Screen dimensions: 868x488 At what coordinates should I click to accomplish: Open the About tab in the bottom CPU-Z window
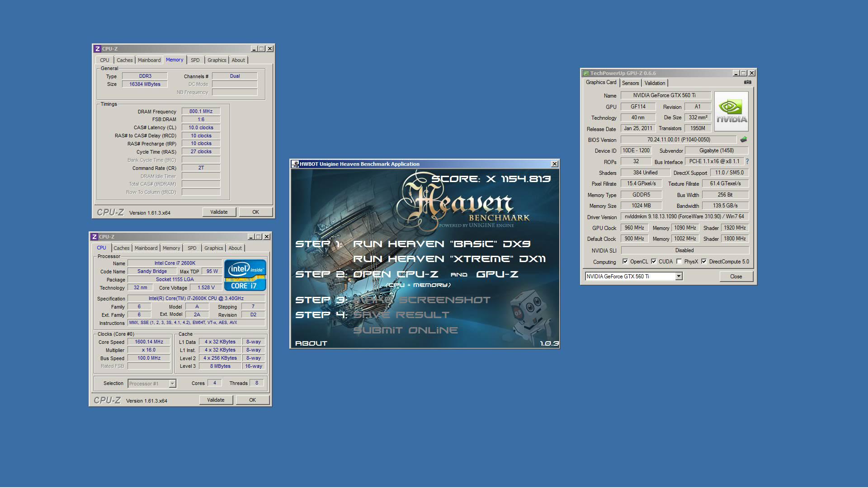235,248
